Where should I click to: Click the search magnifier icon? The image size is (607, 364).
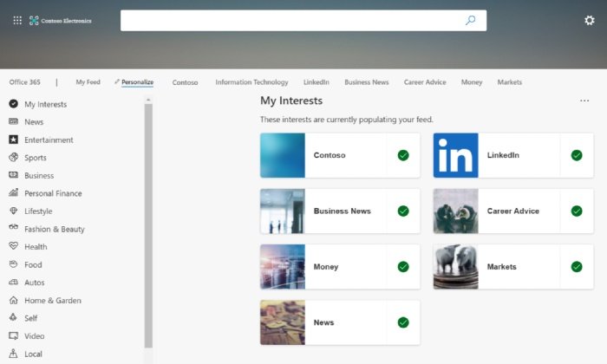coord(470,20)
